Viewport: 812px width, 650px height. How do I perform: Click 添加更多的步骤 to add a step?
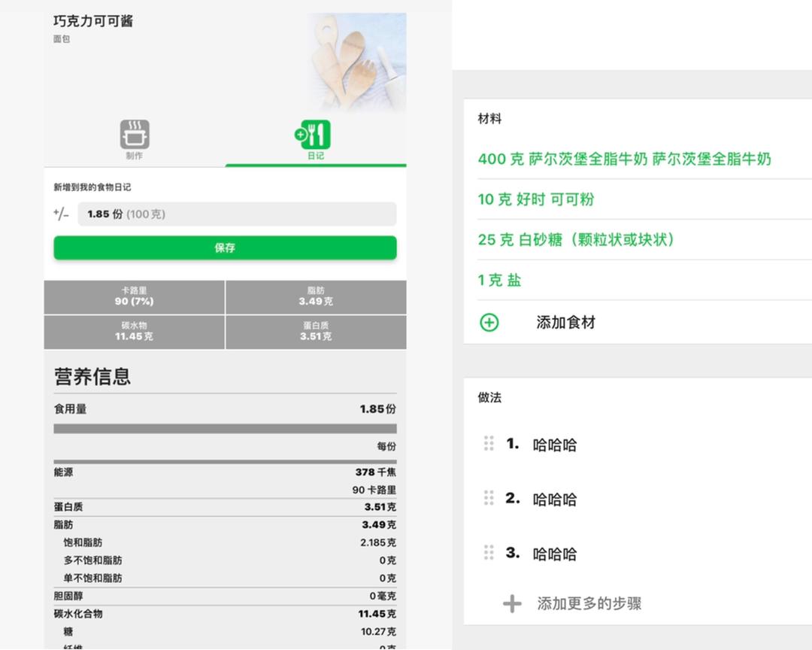click(x=589, y=603)
